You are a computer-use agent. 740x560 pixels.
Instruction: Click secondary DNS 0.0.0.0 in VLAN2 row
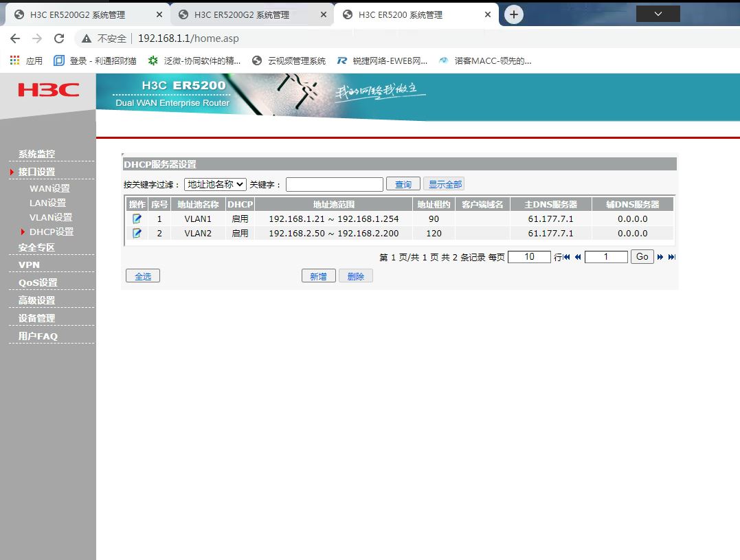[x=632, y=233]
